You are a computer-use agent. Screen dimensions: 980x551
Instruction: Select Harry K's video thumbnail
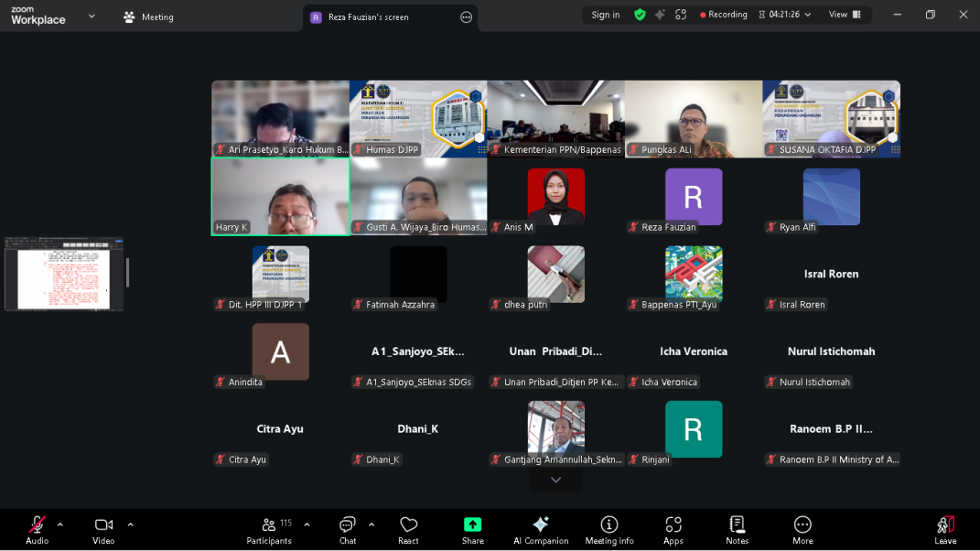(x=279, y=195)
